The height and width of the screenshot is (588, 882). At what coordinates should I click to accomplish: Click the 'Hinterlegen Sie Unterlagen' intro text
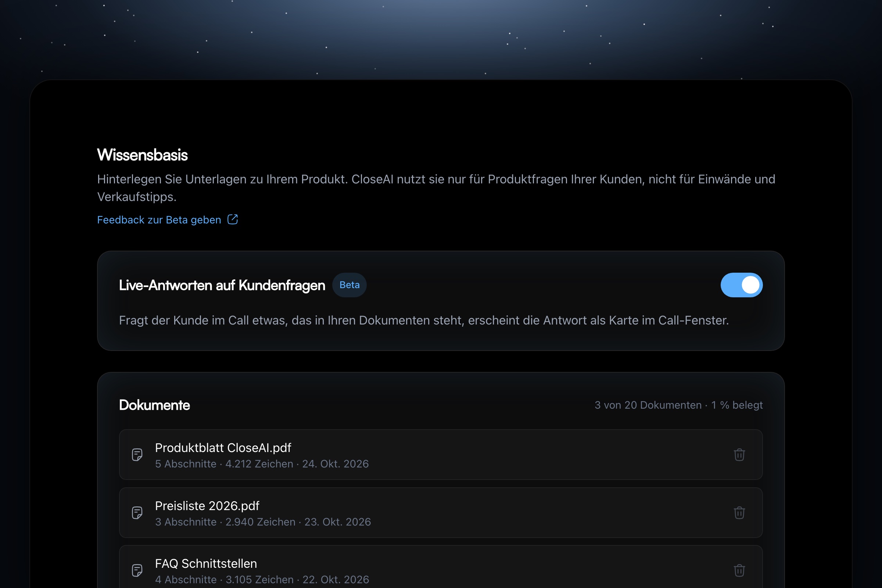click(436, 188)
